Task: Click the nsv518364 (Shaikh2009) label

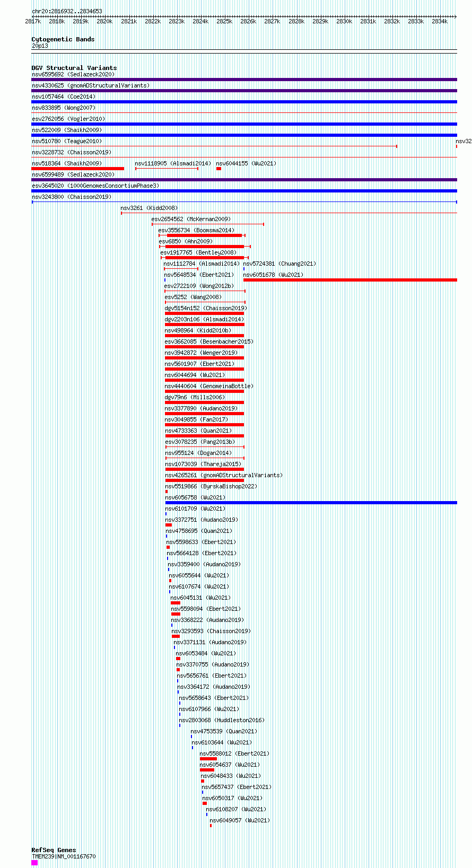Action: (67, 163)
